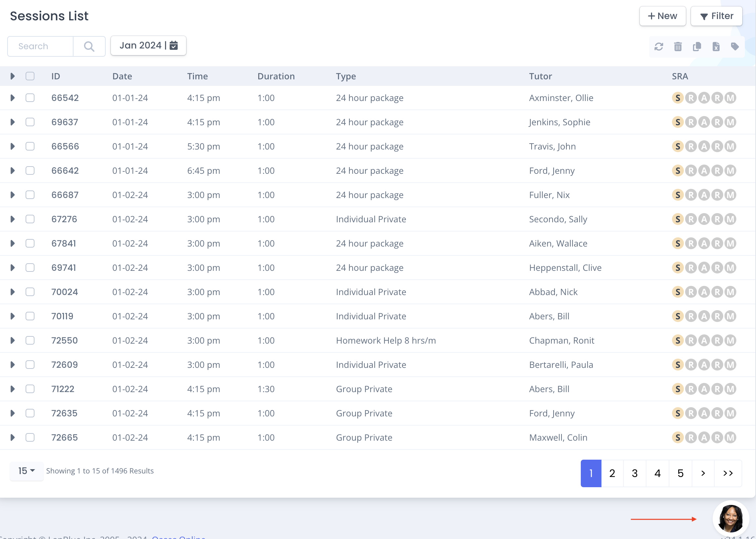
Task: Click the refresh sessions icon
Action: click(x=659, y=47)
